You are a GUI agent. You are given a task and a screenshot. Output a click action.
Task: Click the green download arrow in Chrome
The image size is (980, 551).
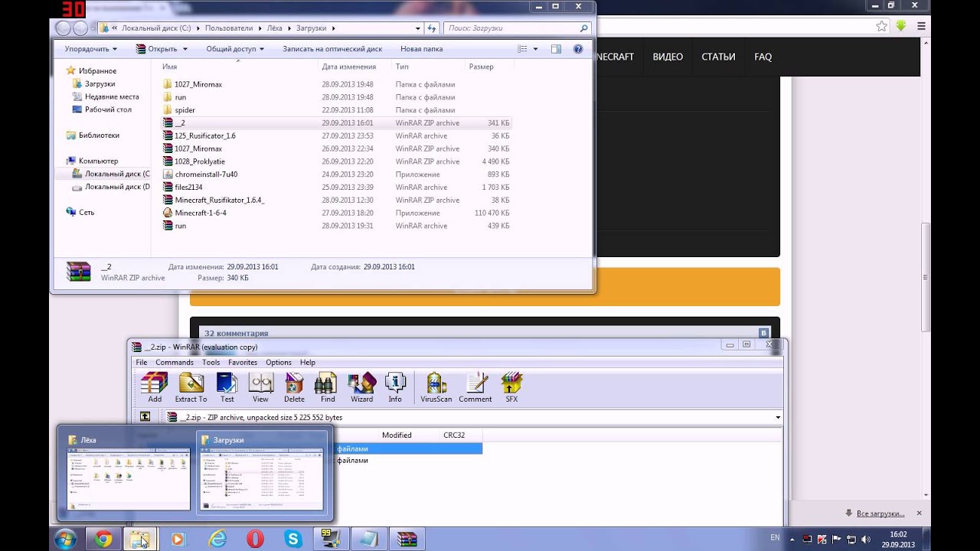click(x=901, y=25)
